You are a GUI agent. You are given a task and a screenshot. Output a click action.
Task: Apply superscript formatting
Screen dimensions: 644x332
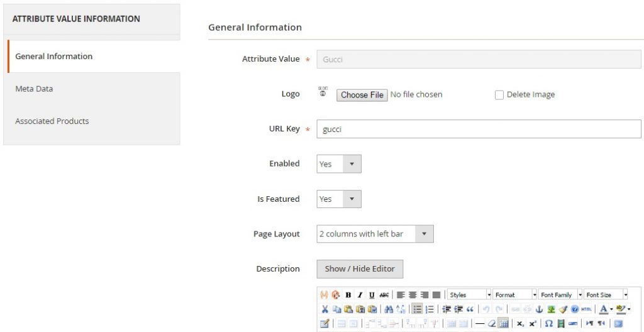coord(532,323)
